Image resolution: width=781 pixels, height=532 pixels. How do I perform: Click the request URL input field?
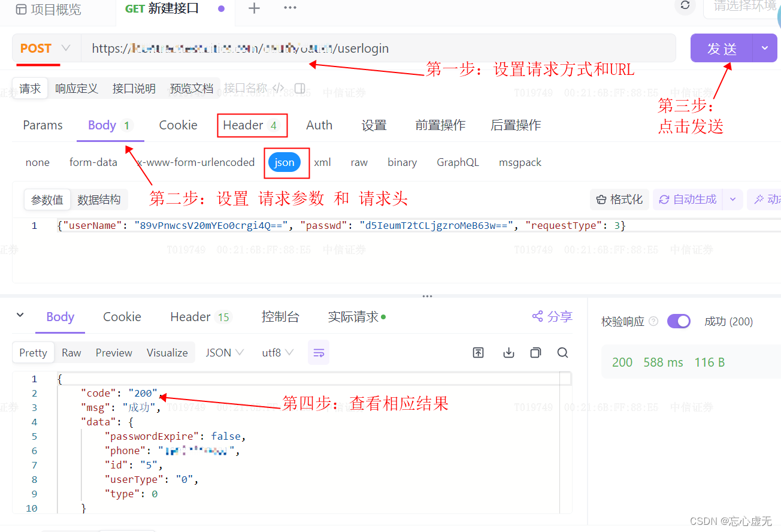(379, 49)
